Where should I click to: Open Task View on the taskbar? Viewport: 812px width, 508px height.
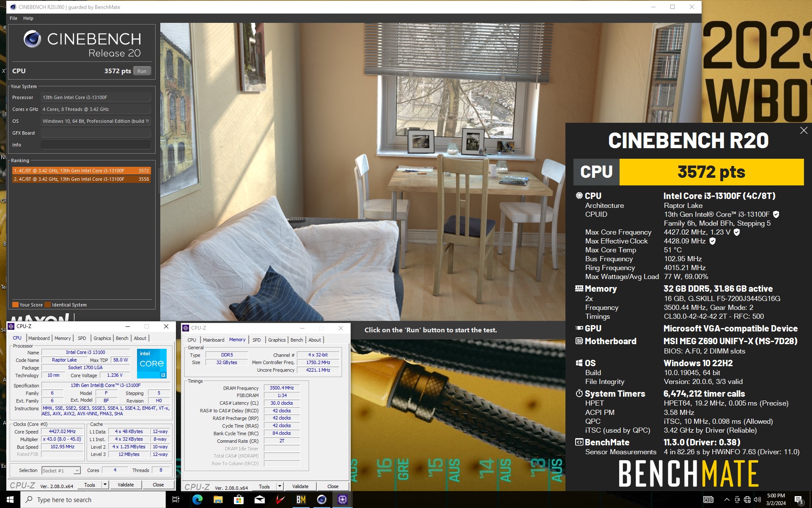pos(176,500)
